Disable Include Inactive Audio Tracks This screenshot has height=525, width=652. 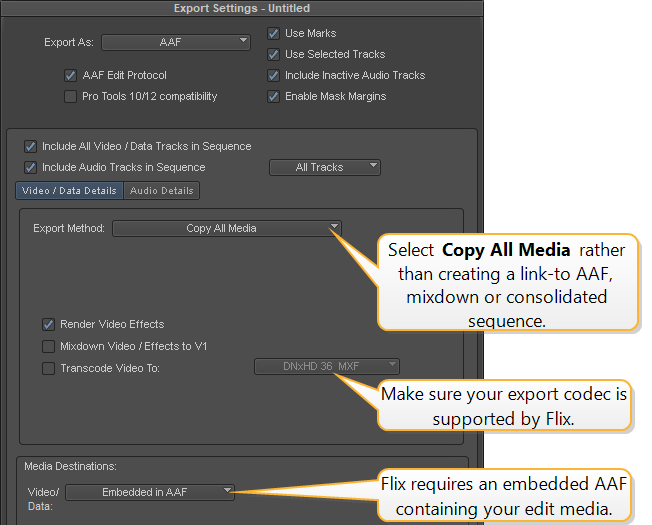pos(274,75)
